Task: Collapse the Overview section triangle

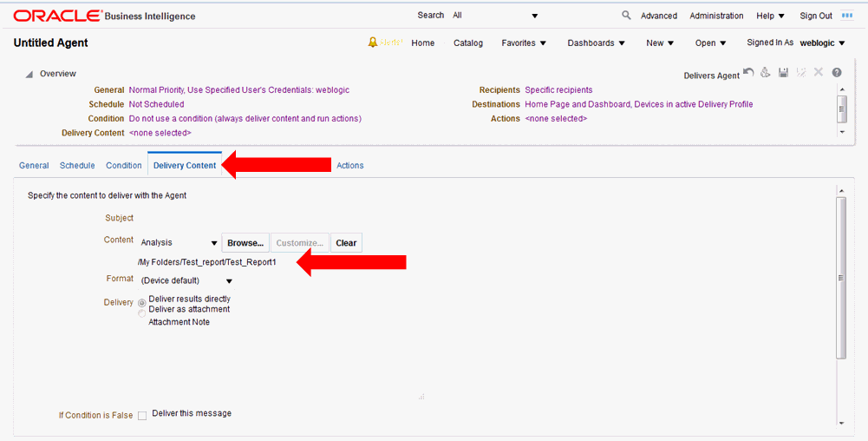Action: 29,75
